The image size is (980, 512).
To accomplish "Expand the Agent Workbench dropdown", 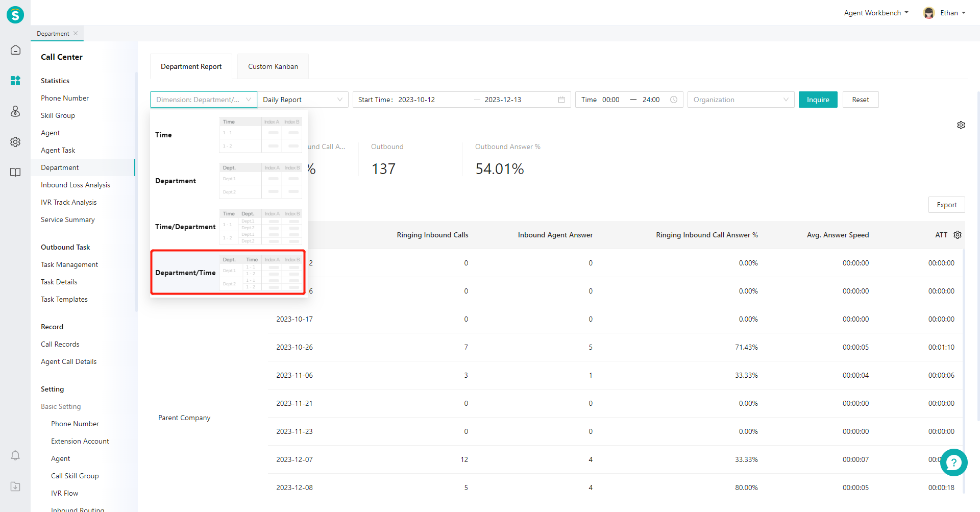I will tap(876, 13).
